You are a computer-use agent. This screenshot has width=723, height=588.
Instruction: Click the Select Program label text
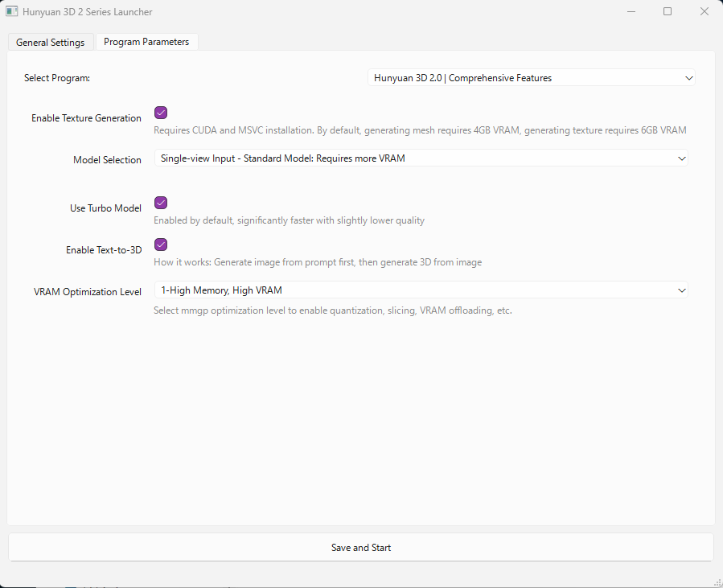pos(57,78)
